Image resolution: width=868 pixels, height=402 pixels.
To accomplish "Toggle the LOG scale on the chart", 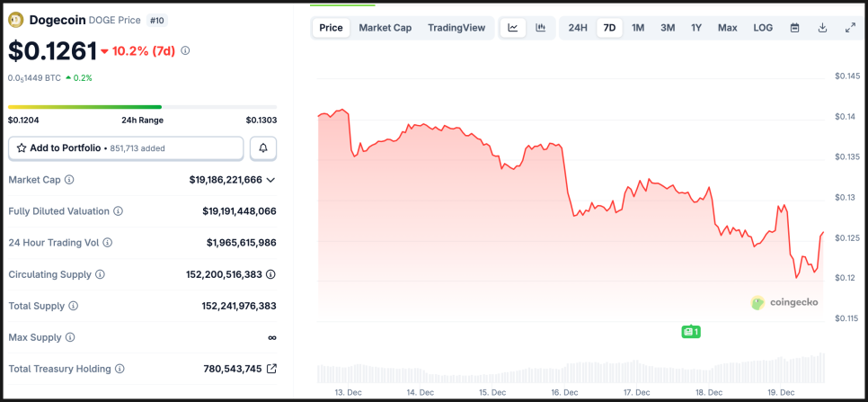I will click(763, 28).
